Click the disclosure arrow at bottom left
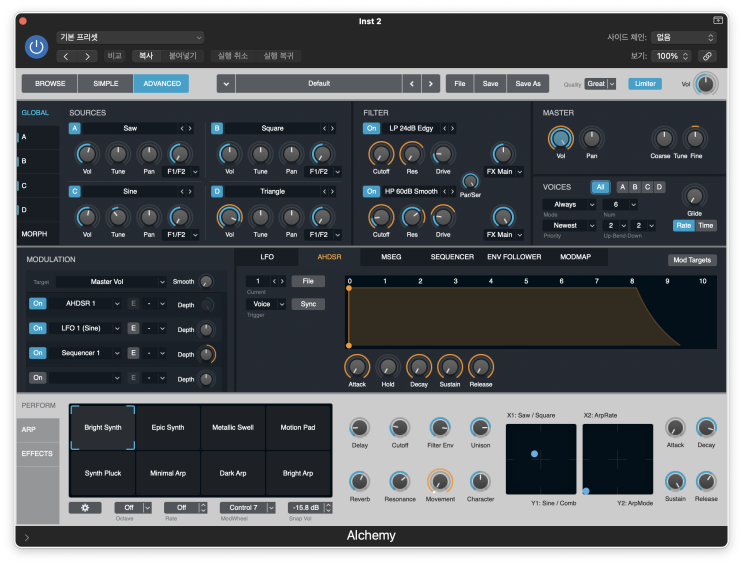 (x=27, y=537)
